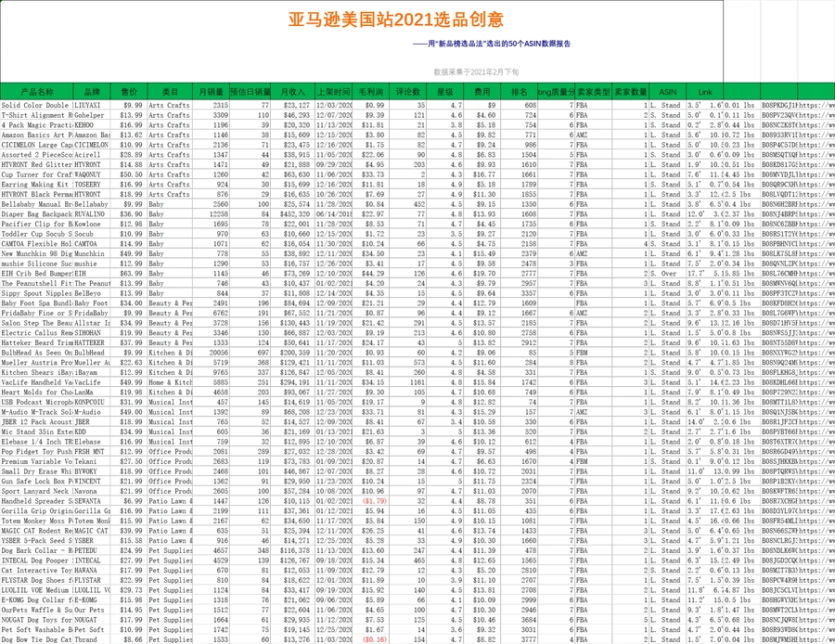Select the product cell 'Cat Interactive Toy'

click(37, 571)
